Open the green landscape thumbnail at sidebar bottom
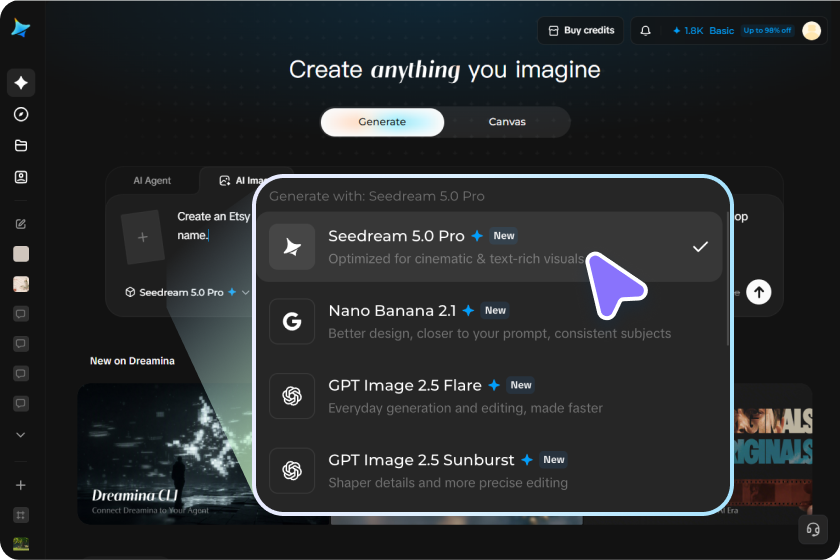 [x=21, y=544]
